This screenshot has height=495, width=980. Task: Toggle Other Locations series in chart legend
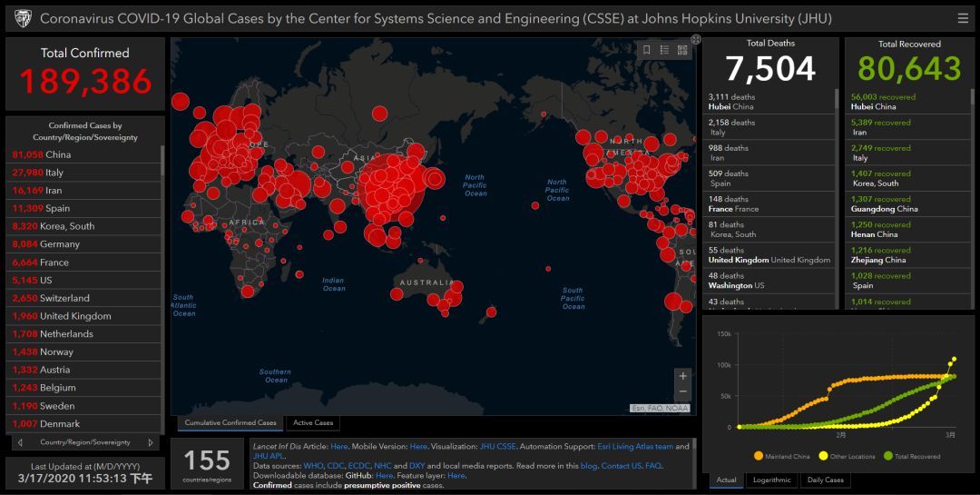[x=847, y=456]
